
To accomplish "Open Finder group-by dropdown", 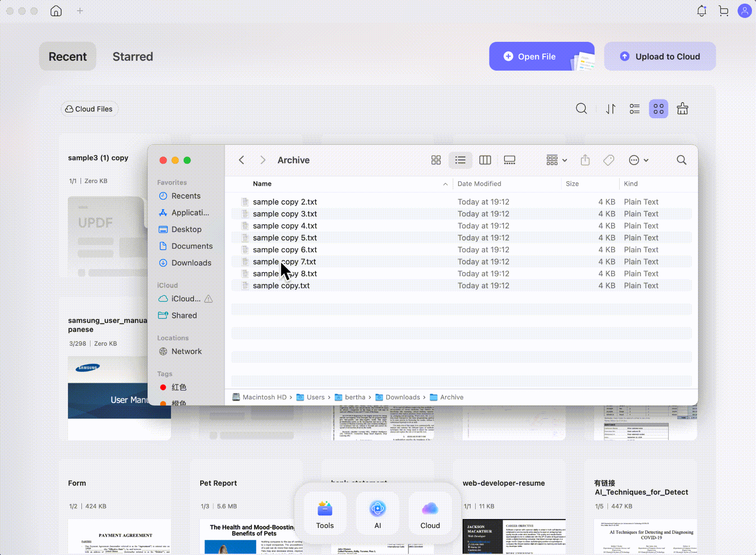I will click(x=557, y=160).
